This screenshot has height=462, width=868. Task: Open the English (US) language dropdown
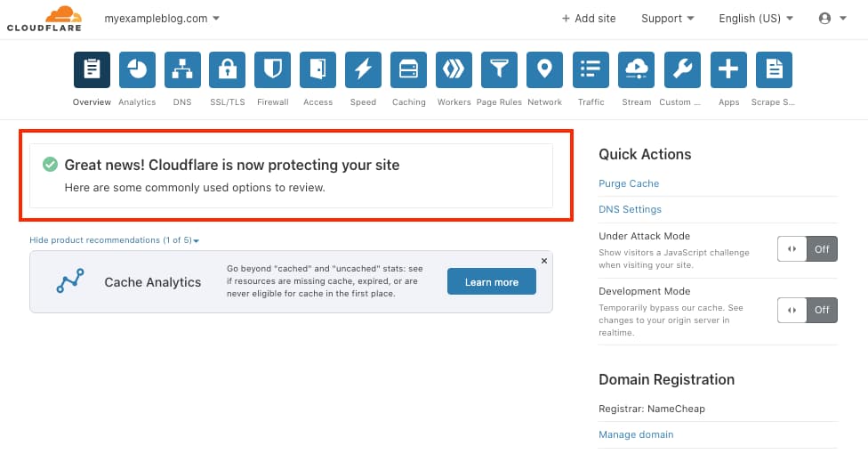pos(756,19)
